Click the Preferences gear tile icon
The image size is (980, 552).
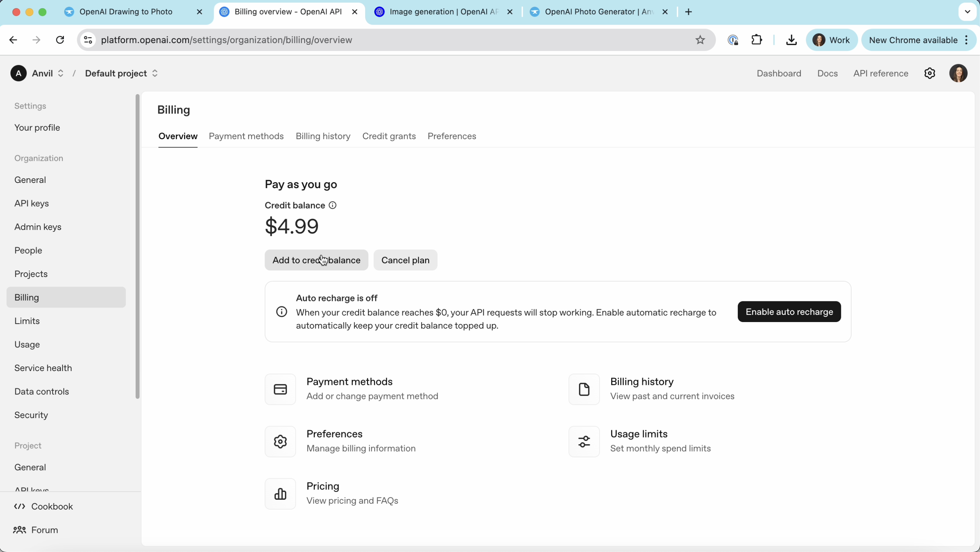[x=281, y=442]
